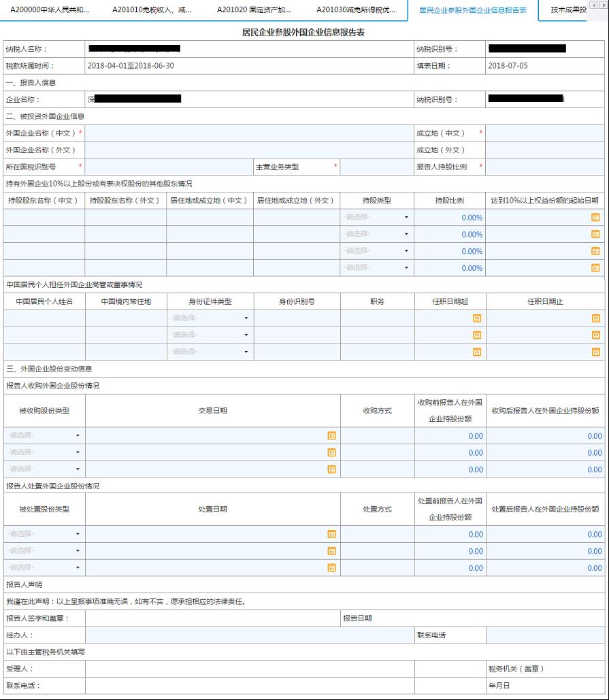
Task: Open calendar icon in second 交易日期 row
Action: coord(331,452)
